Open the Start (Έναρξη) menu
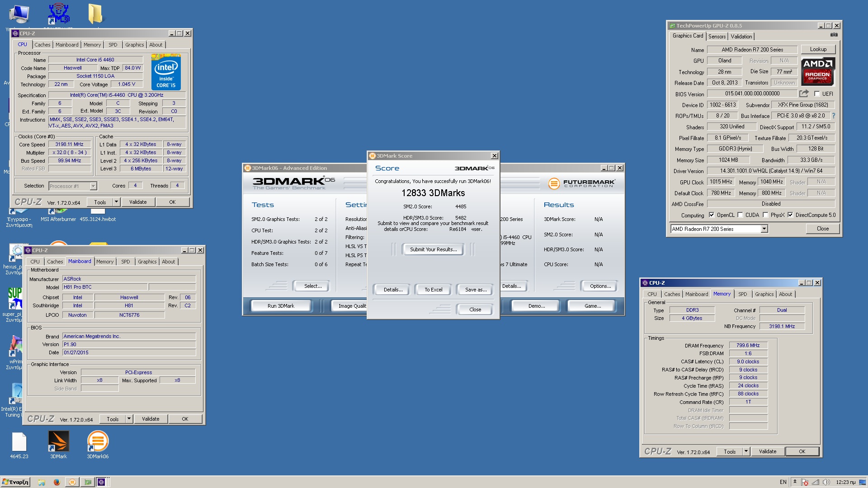The width and height of the screenshot is (868, 488). (x=16, y=482)
